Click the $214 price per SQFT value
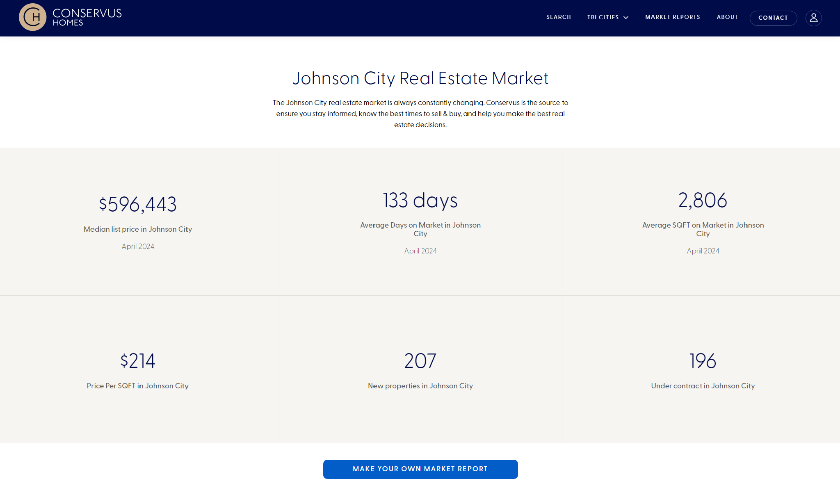This screenshot has width=840, height=504. point(138,361)
